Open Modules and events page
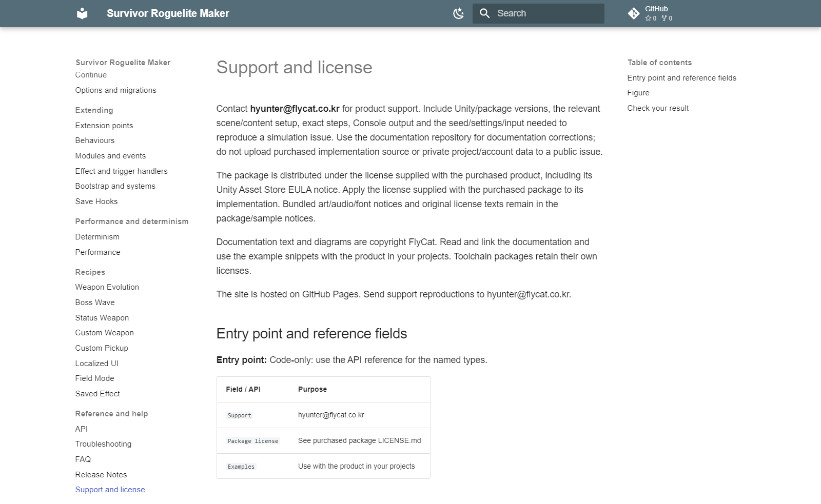This screenshot has width=821, height=504. point(110,156)
